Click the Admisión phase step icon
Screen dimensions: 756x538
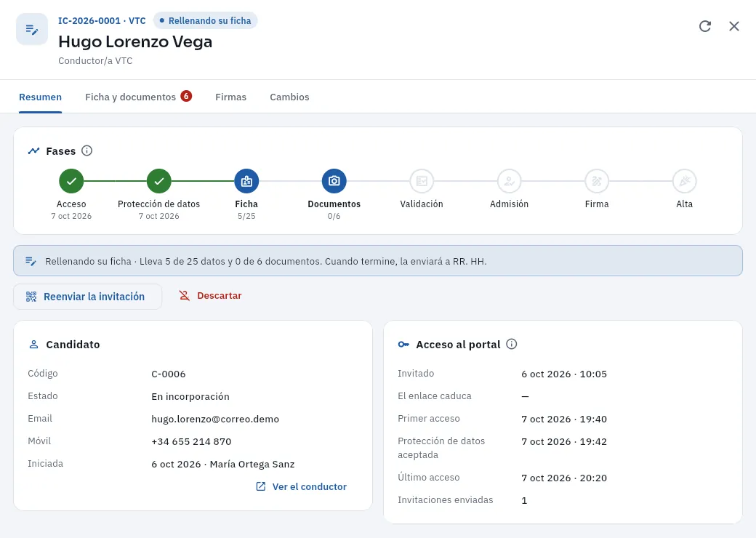pos(509,181)
